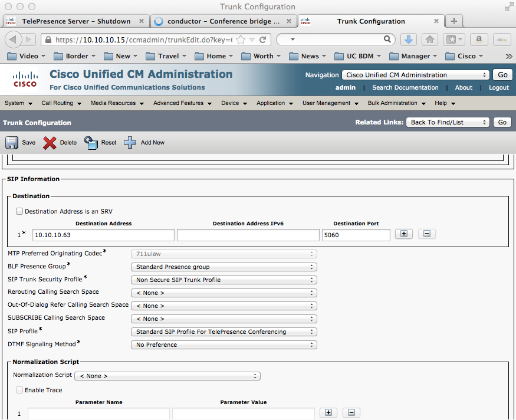Switch to conductor Conference bridge tab
This screenshot has width=516, height=420.
pos(224,21)
